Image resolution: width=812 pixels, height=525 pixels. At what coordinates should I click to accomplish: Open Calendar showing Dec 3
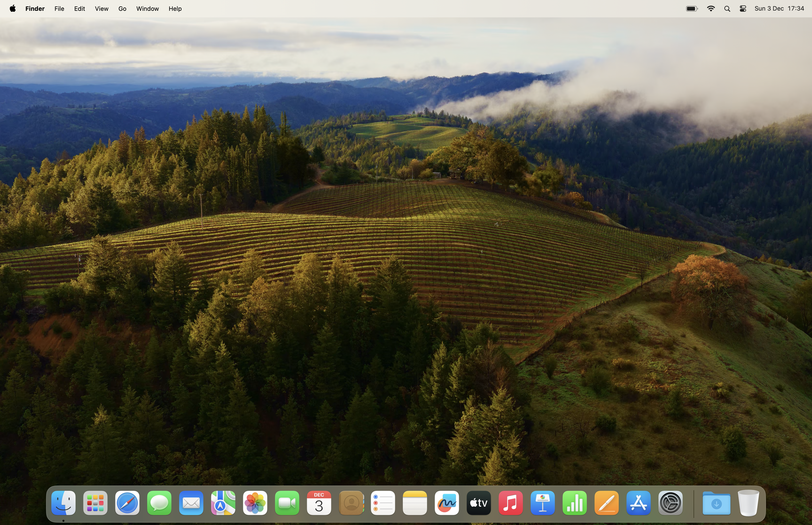(319, 503)
